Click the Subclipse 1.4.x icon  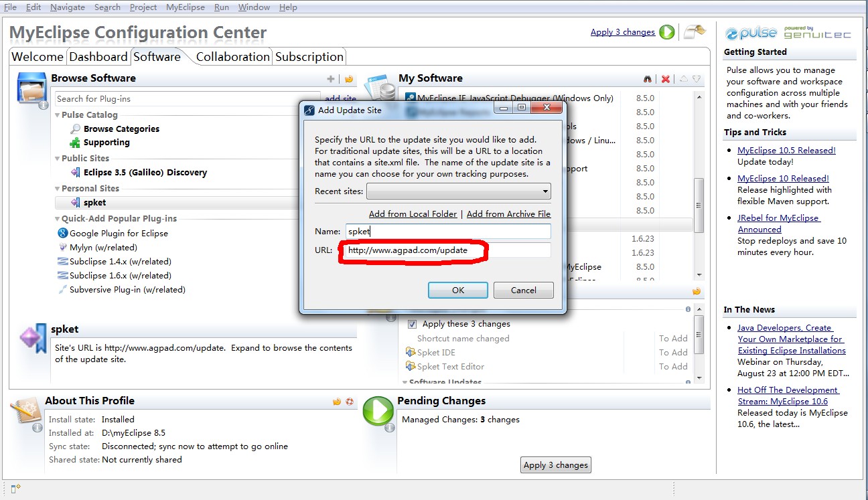coord(63,261)
